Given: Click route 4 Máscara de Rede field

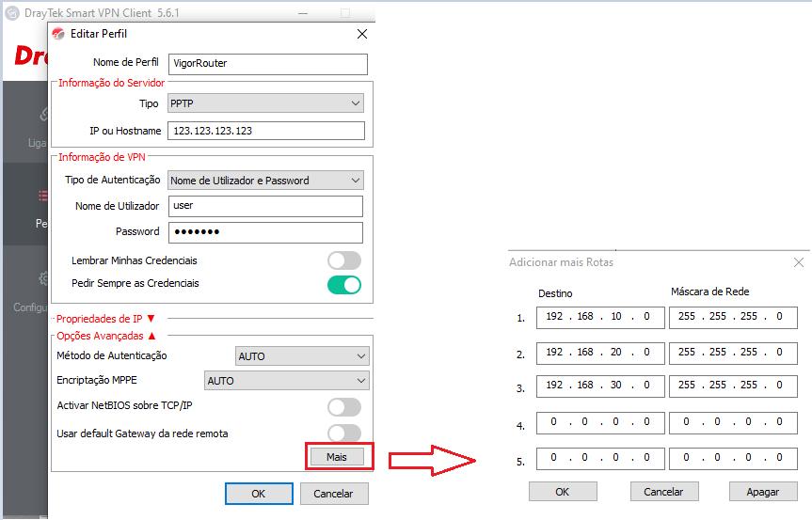Looking at the screenshot, I should point(733,423).
